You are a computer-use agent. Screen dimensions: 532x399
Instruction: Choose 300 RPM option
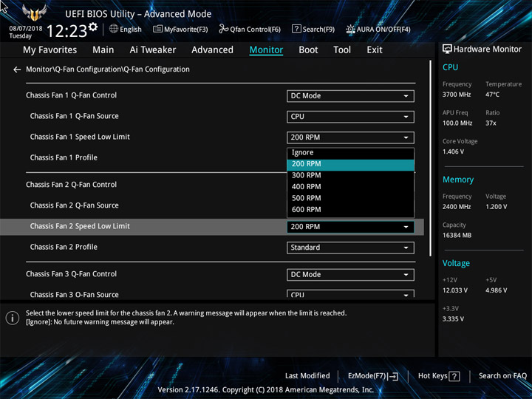[x=350, y=175]
